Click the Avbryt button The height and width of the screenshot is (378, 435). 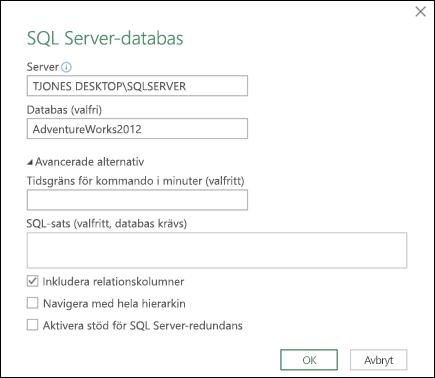coord(379,360)
